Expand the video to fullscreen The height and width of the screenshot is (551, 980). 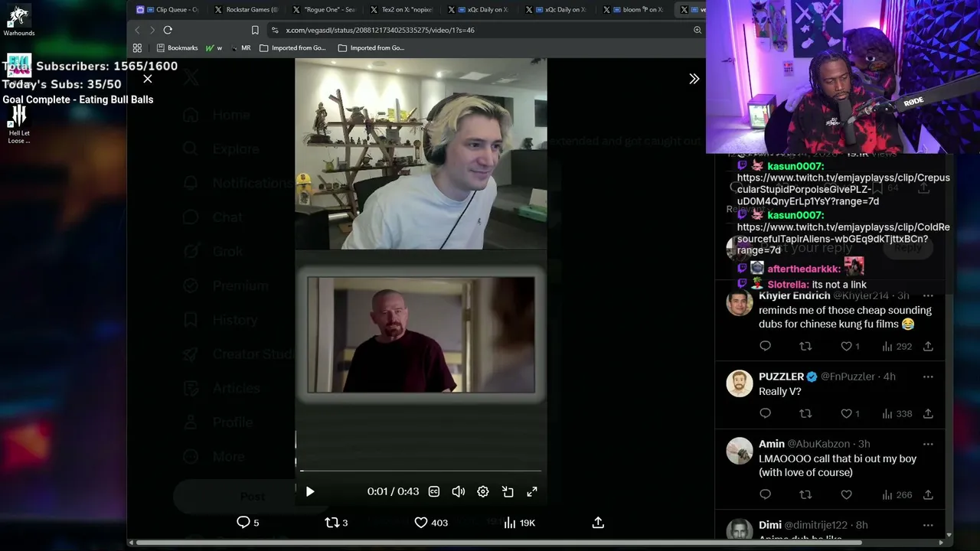coord(532,491)
